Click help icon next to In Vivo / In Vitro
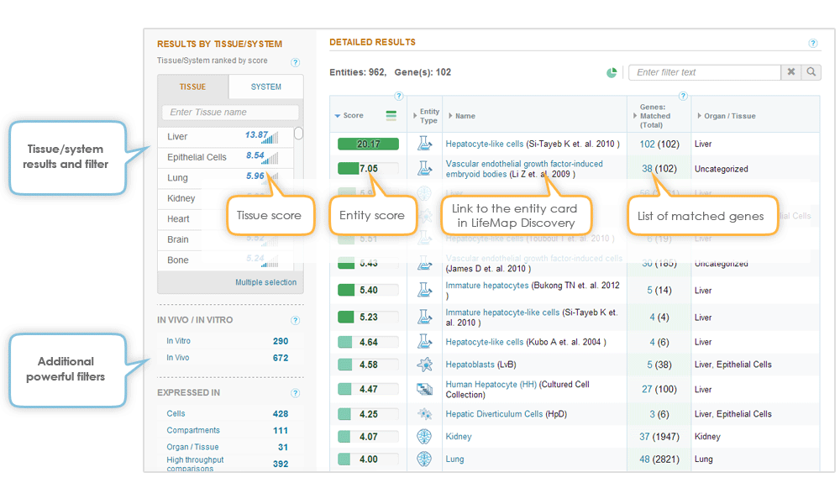 click(295, 320)
